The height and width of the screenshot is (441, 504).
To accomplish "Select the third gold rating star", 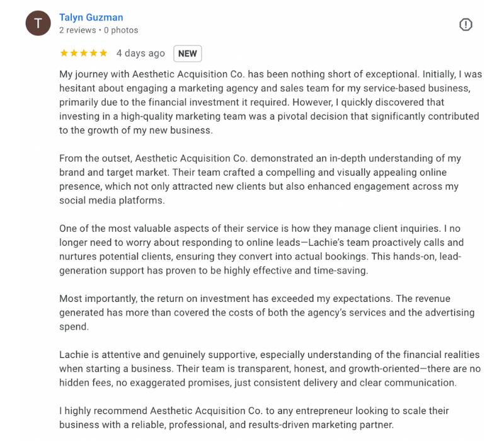I will [84, 53].
